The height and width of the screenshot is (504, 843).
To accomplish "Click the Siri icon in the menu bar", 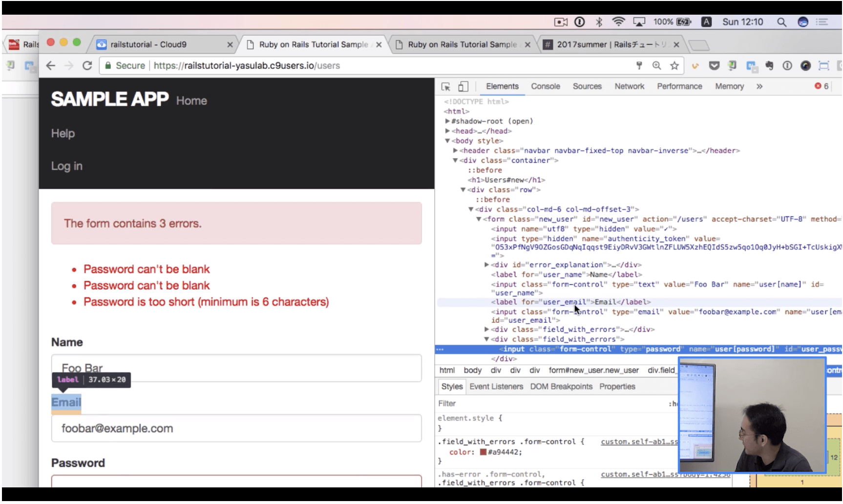I will pyautogui.click(x=803, y=22).
